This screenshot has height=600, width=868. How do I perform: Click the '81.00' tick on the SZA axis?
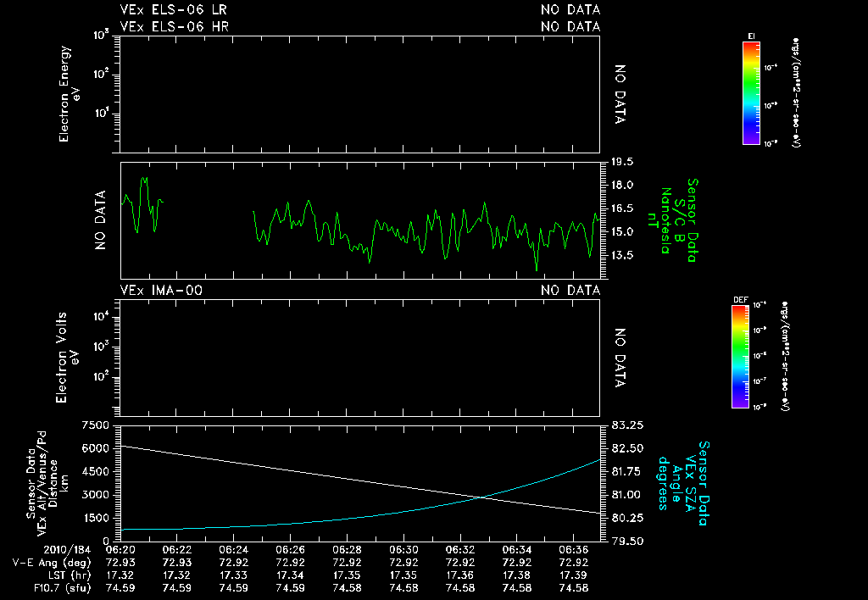[x=626, y=495]
